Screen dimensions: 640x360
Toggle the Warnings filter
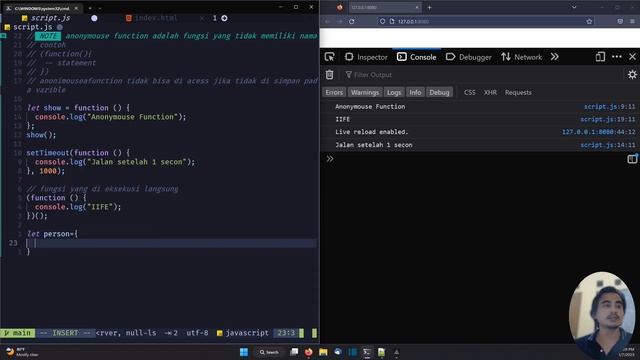click(364, 92)
